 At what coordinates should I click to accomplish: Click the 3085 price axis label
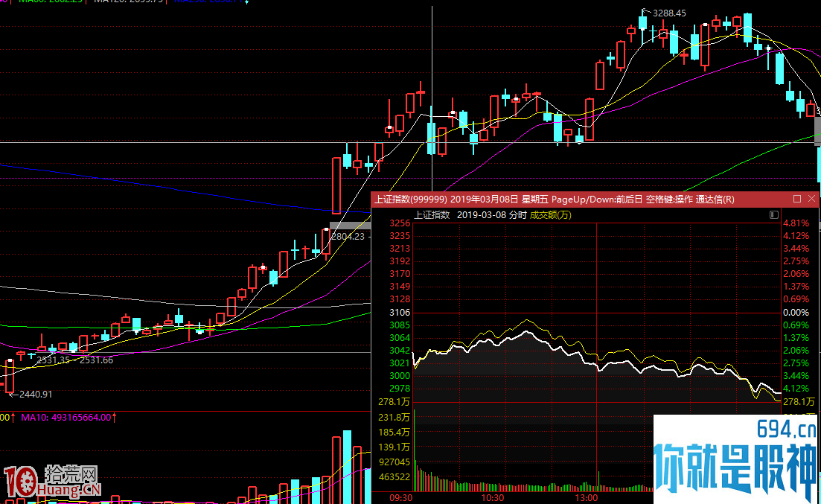click(400, 325)
